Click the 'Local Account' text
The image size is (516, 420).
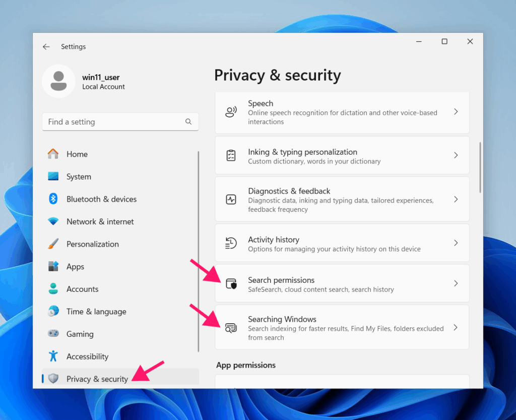coord(103,87)
